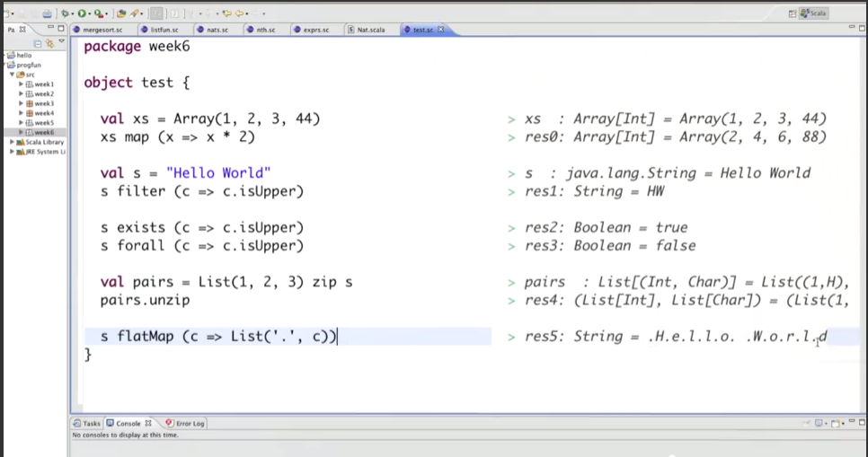This screenshot has height=457, width=868.
Task: Expand the week5 package
Action: 21,122
